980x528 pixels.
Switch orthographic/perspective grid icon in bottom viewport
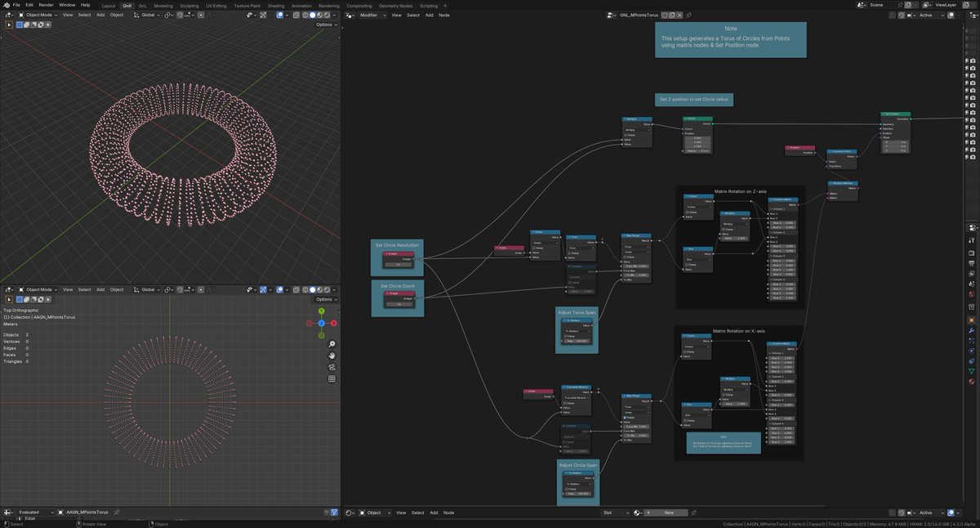click(x=332, y=378)
